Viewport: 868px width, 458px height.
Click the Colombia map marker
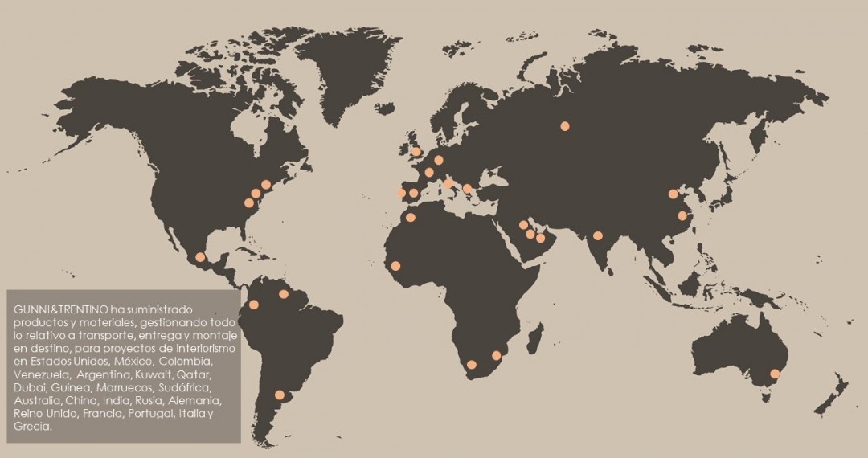point(254,304)
